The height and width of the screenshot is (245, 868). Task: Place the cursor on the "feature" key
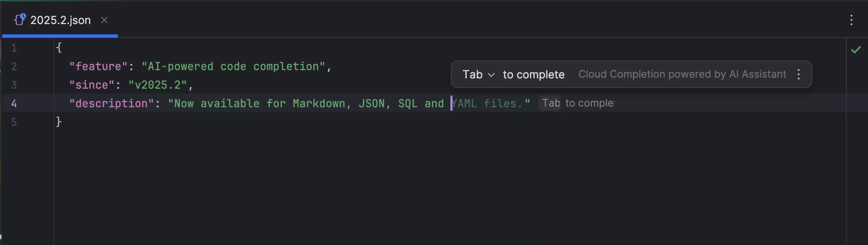click(x=98, y=66)
